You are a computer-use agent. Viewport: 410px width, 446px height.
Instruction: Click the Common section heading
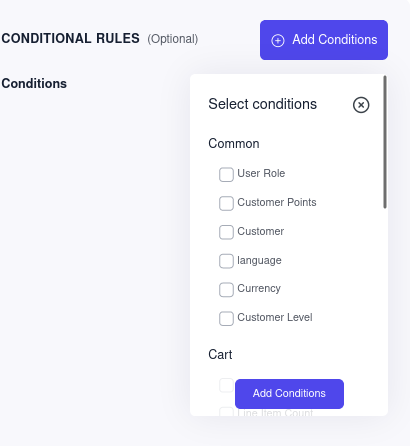click(234, 144)
